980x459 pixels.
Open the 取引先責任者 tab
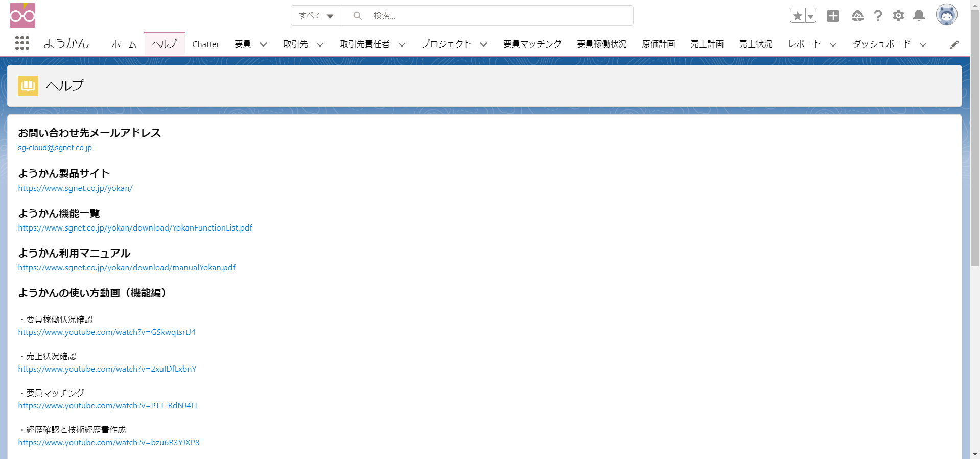(x=365, y=44)
